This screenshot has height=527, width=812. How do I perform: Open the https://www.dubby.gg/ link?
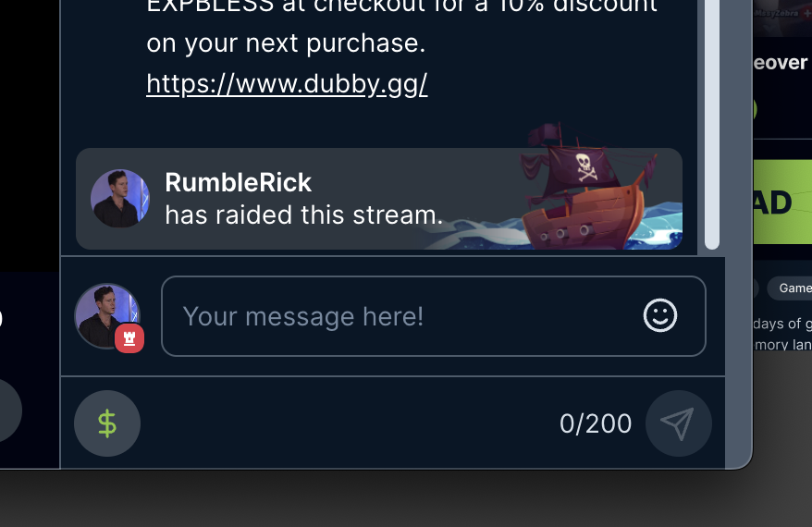pyautogui.click(x=287, y=84)
